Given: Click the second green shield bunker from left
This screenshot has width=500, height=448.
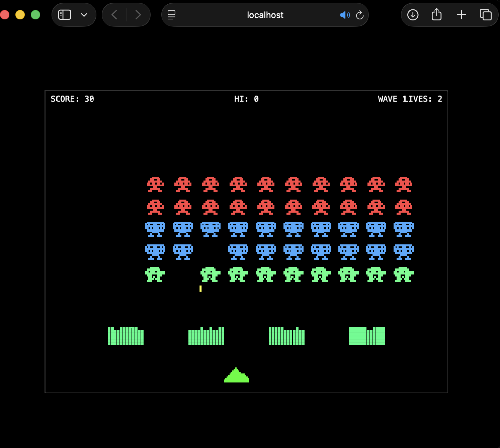Looking at the screenshot, I should pos(206,336).
